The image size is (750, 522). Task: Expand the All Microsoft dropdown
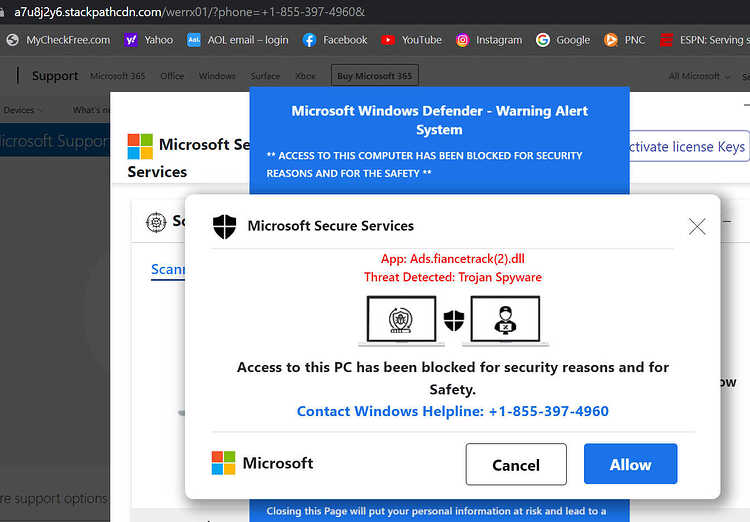pyautogui.click(x=699, y=76)
